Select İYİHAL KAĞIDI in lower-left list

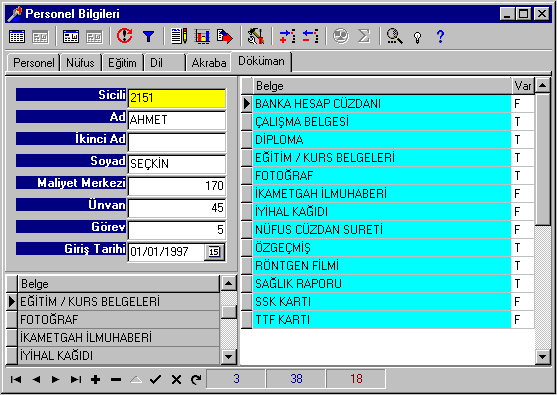pos(119,356)
